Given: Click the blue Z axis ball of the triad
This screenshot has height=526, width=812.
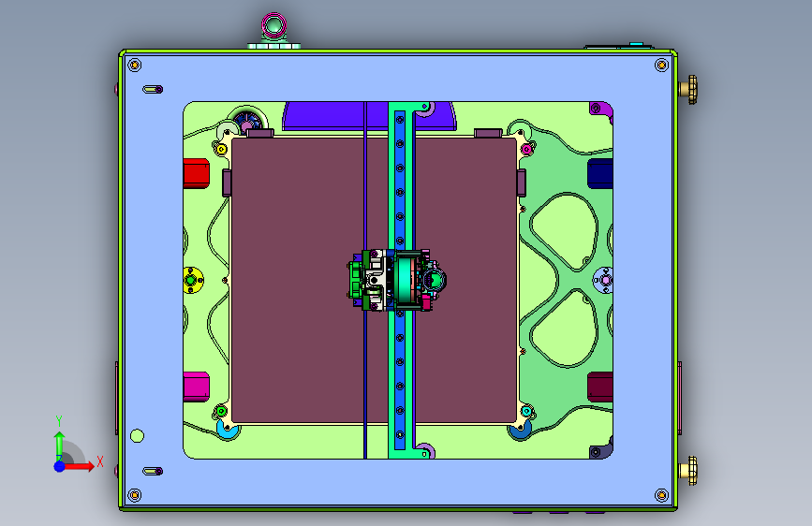Looking at the screenshot, I should 60,466.
